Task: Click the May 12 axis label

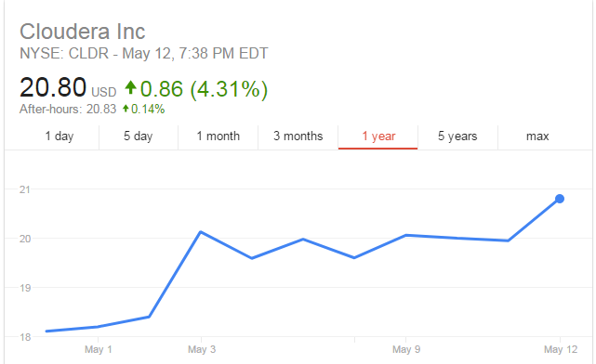Action: click(x=561, y=349)
